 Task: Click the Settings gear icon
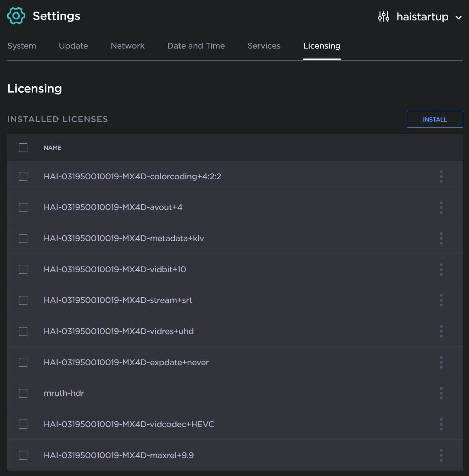point(16,16)
